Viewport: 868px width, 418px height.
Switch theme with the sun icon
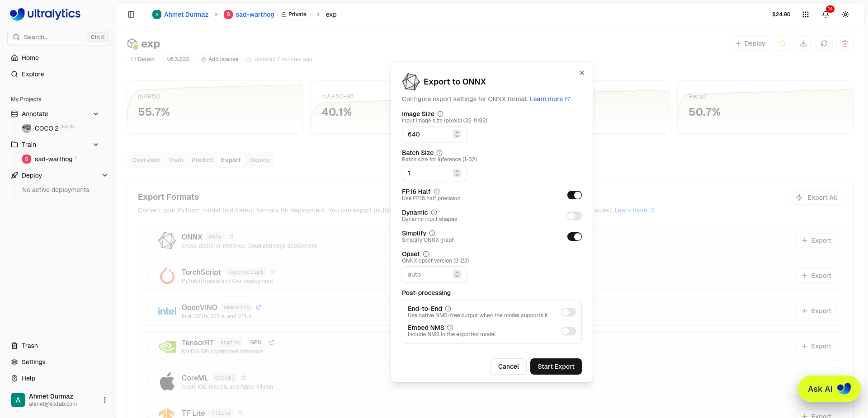point(845,14)
